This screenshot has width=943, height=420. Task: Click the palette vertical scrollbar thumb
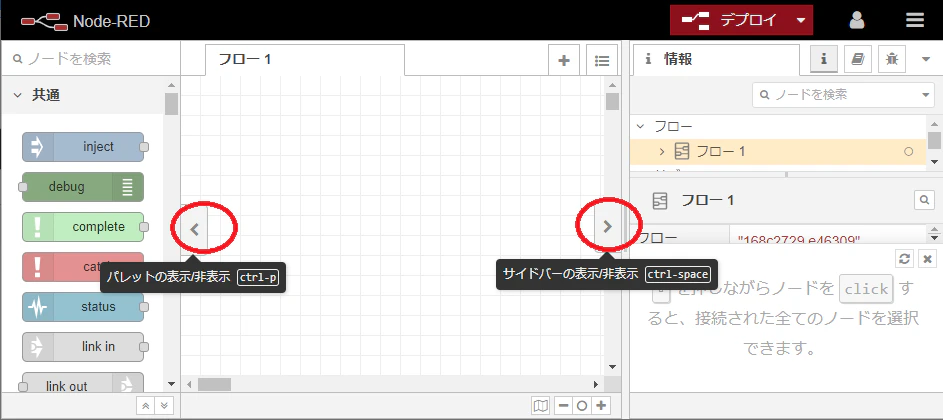(171, 103)
